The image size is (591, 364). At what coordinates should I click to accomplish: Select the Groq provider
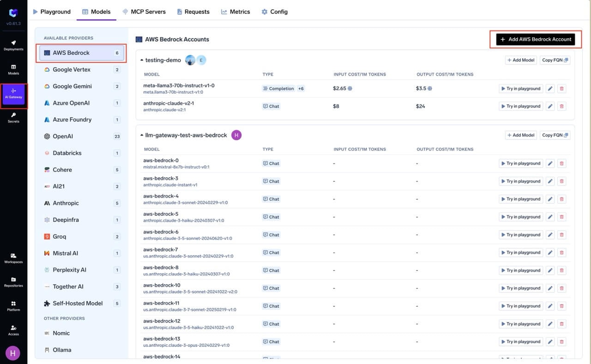[82, 237]
